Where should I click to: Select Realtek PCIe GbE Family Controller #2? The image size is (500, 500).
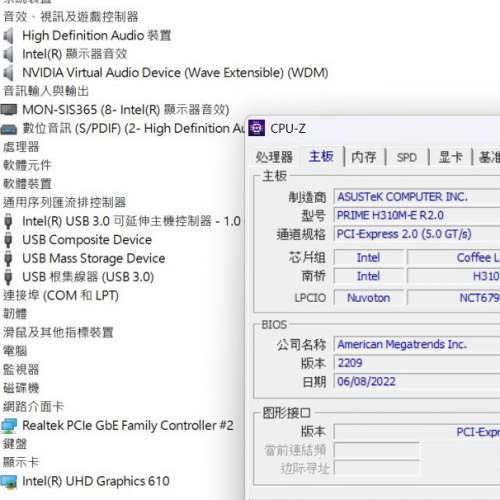pos(128,426)
